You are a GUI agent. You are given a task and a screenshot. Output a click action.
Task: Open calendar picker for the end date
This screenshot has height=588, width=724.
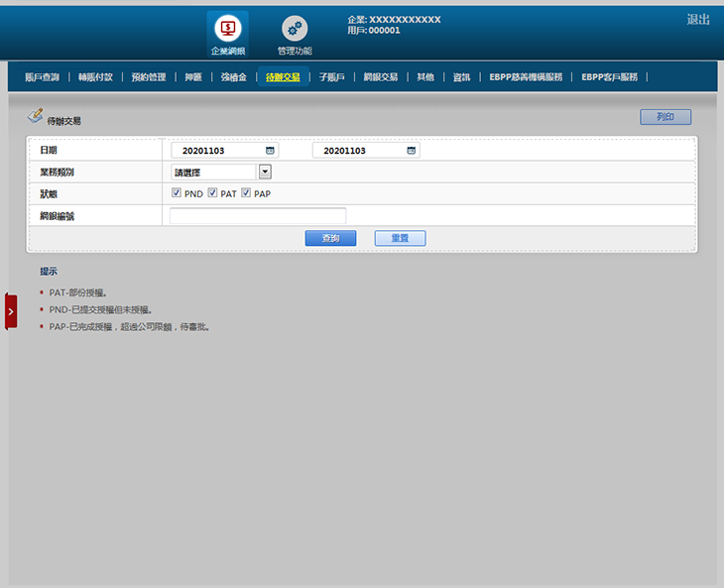411,151
